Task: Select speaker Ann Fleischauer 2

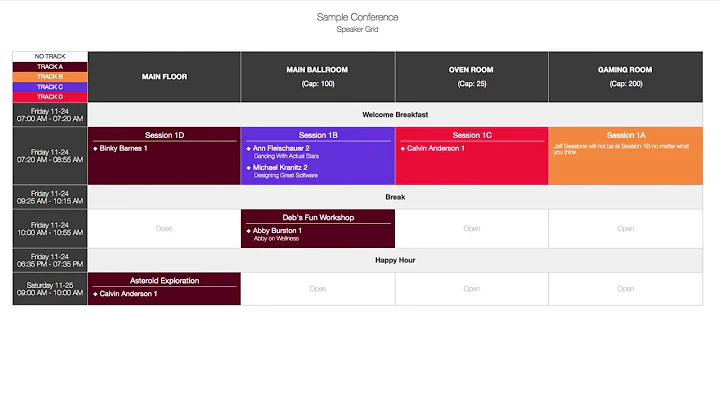Action: pyautogui.click(x=281, y=148)
